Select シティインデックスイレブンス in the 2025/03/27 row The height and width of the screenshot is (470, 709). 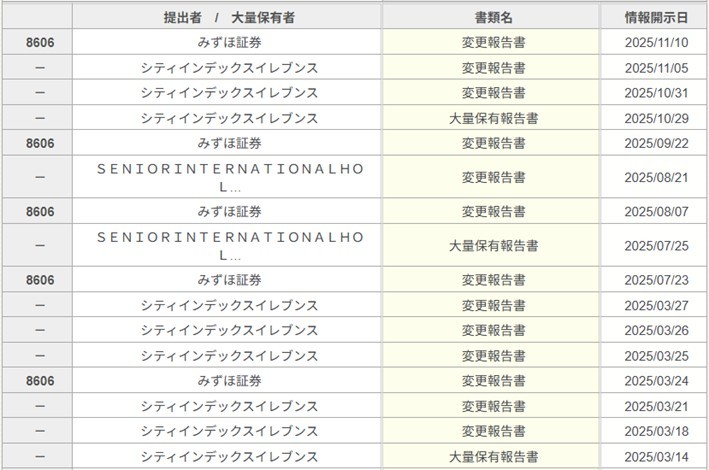click(x=229, y=305)
